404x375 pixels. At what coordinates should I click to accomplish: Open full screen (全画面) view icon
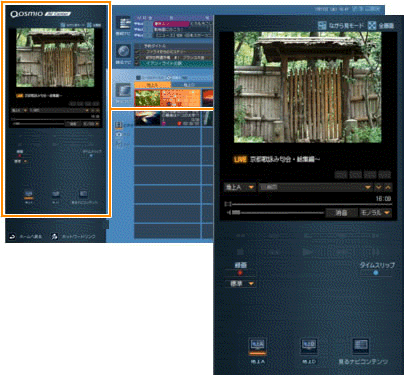pos(372,26)
